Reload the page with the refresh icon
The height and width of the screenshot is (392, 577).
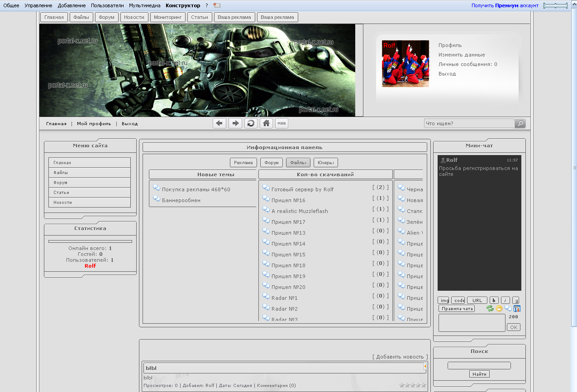tap(251, 123)
